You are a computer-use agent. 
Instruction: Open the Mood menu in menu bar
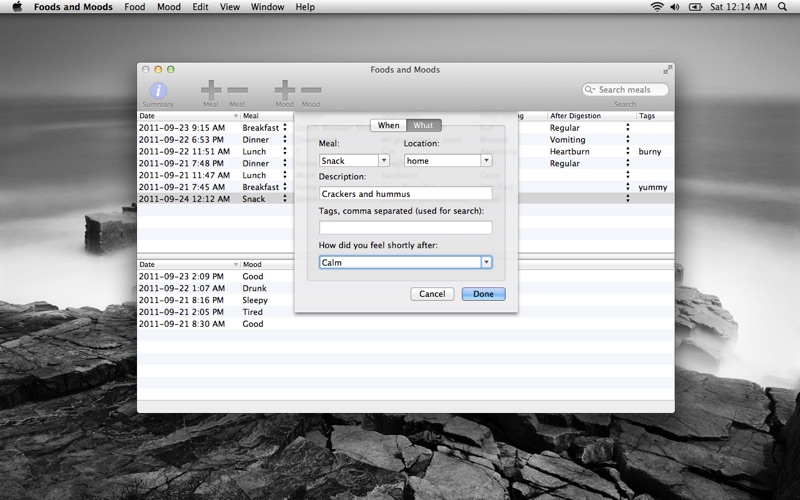(169, 7)
